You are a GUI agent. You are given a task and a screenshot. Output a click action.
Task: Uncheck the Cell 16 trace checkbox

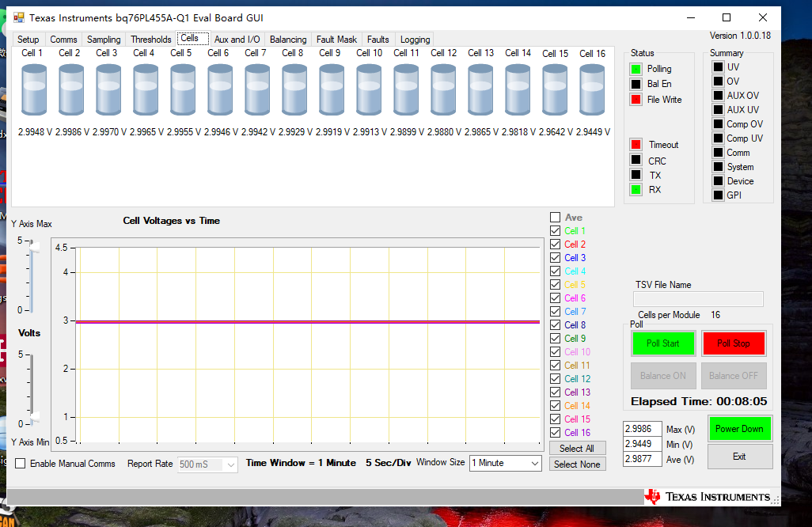pyautogui.click(x=555, y=433)
